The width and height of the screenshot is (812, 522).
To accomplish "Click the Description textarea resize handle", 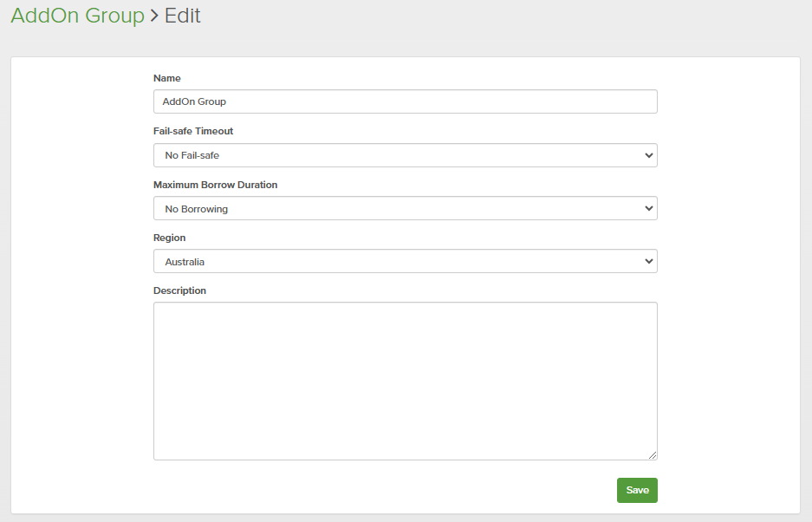I will tap(653, 455).
